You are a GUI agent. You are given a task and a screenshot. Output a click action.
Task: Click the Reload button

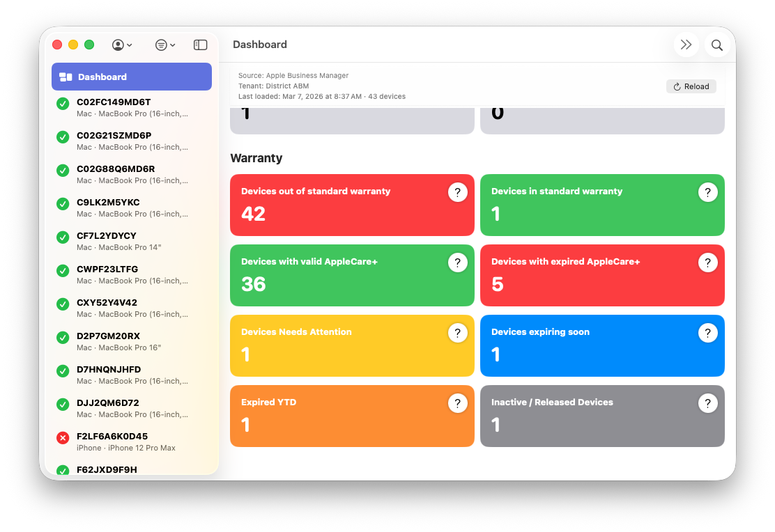click(x=691, y=86)
